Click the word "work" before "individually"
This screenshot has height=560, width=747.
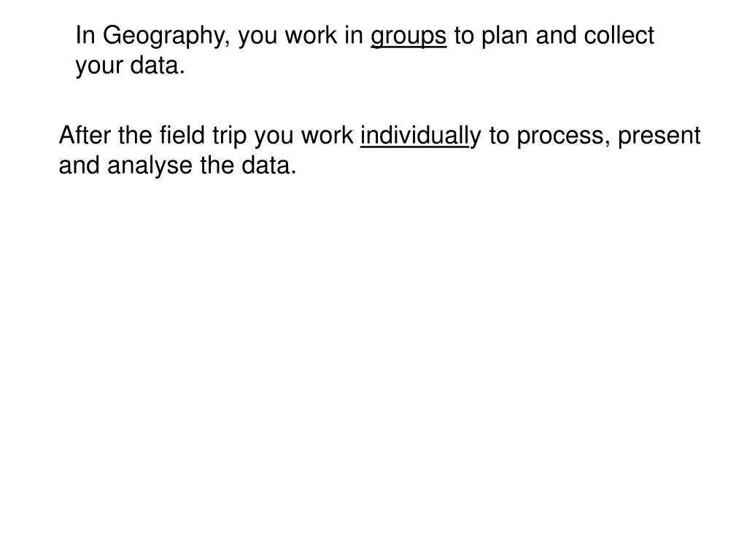point(327,135)
